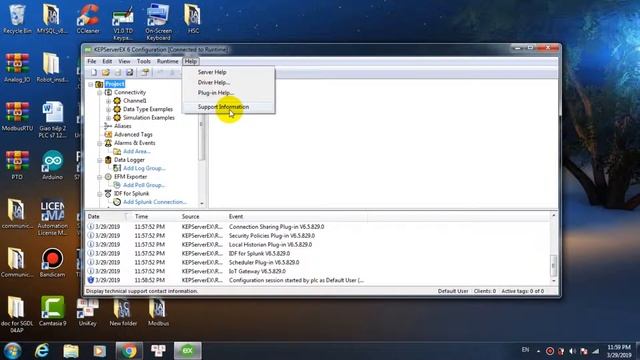Collapse the IDF for Splunk node
Viewport: 640px width, 360px height.
[x=100, y=194]
